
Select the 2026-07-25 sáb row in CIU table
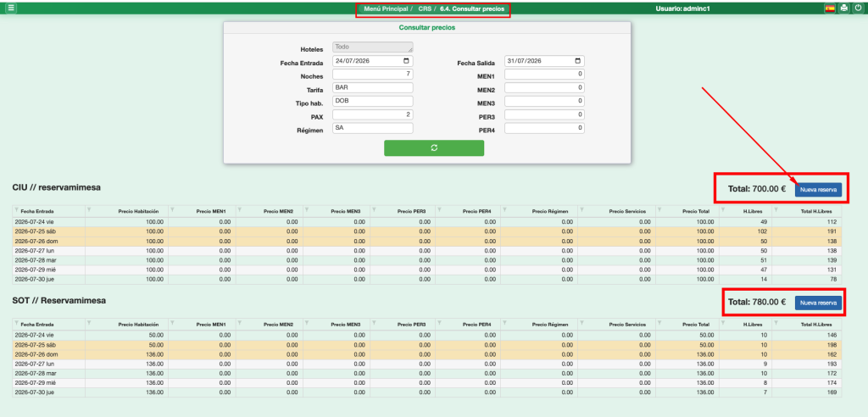pyautogui.click(x=427, y=231)
